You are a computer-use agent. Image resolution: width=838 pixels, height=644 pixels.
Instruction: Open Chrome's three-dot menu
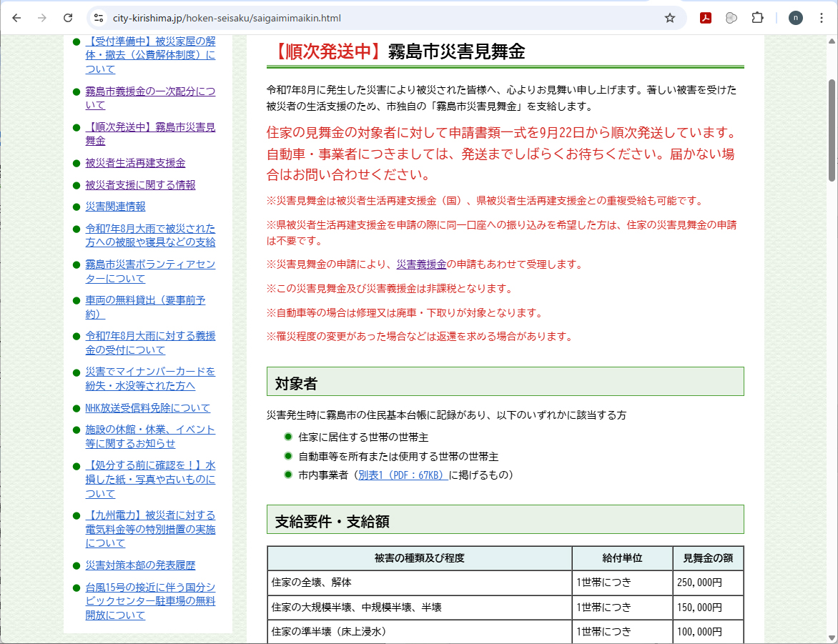[821, 18]
